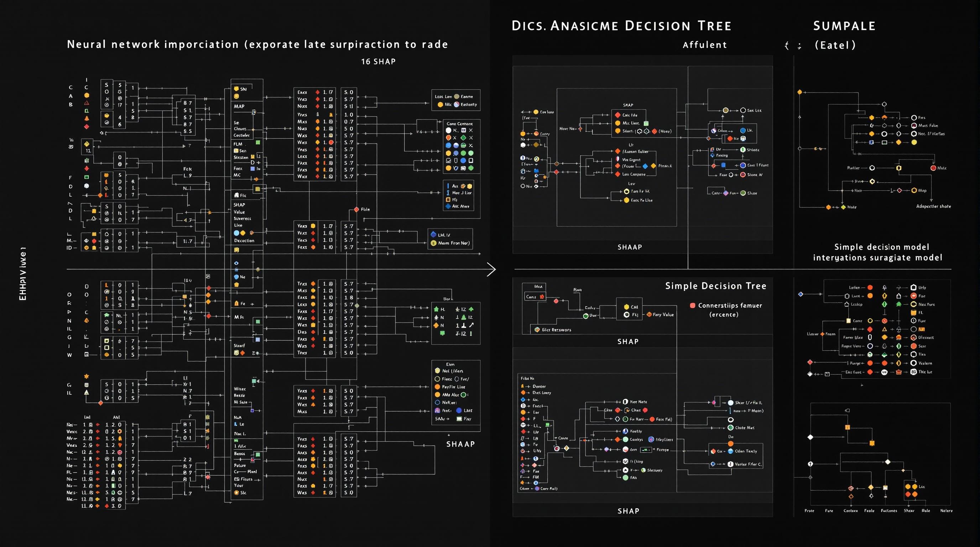Screen dimensions: 980x547
Task: Toggle the white Sax Lcc circle
Action: (742, 110)
